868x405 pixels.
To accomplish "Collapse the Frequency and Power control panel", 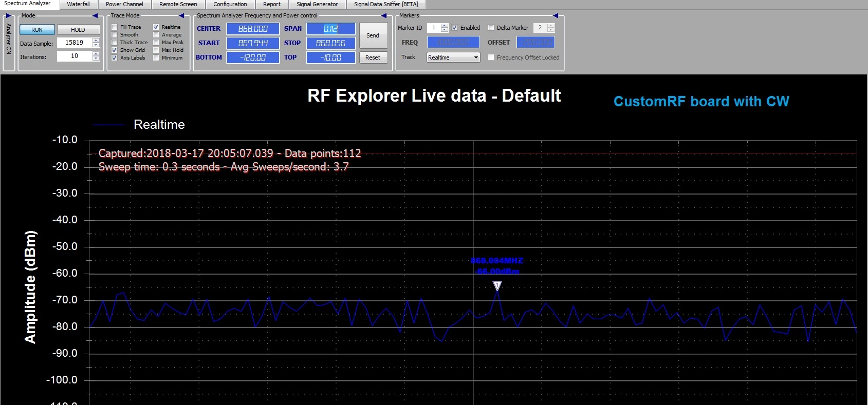I will [x=384, y=16].
